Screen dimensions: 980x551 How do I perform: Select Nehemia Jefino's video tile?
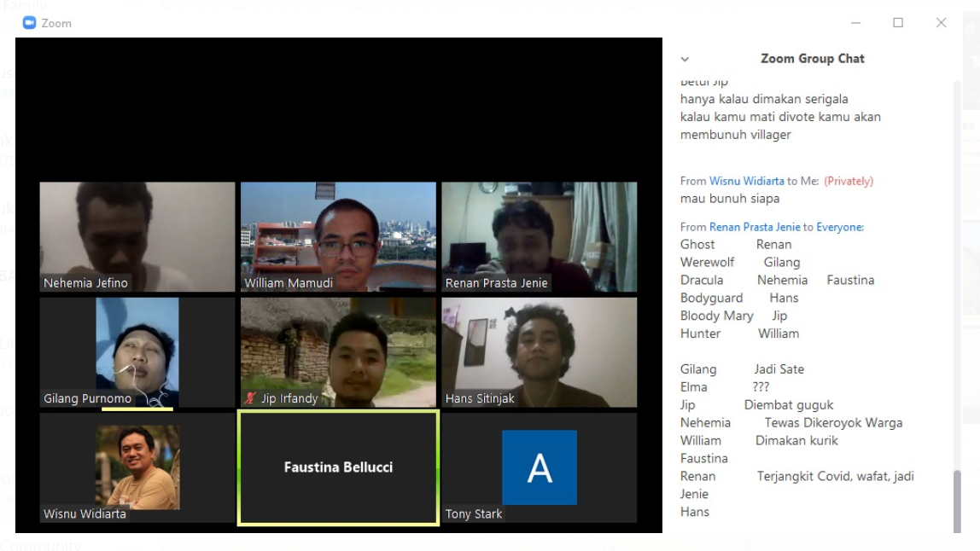point(137,236)
